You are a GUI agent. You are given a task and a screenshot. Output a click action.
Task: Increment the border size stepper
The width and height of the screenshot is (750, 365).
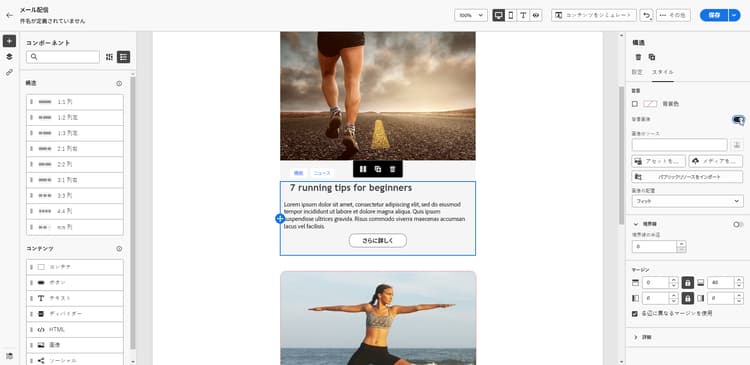point(682,244)
